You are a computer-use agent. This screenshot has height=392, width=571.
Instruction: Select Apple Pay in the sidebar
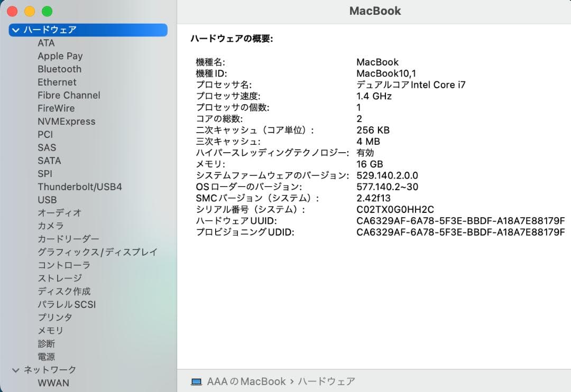60,56
